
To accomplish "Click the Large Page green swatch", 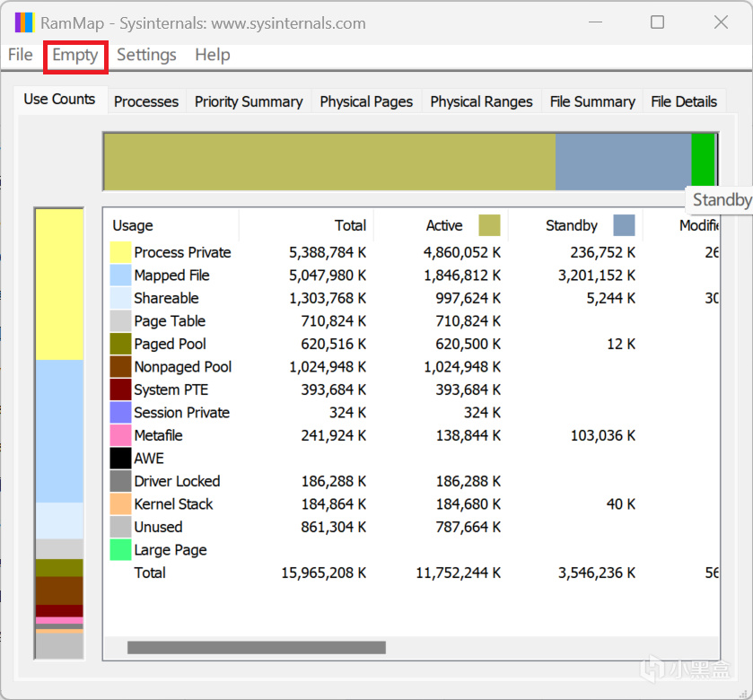I will click(x=120, y=550).
